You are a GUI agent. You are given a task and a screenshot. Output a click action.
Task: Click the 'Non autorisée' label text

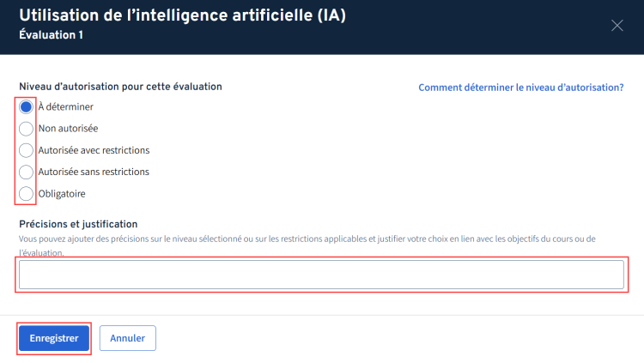[68, 129]
